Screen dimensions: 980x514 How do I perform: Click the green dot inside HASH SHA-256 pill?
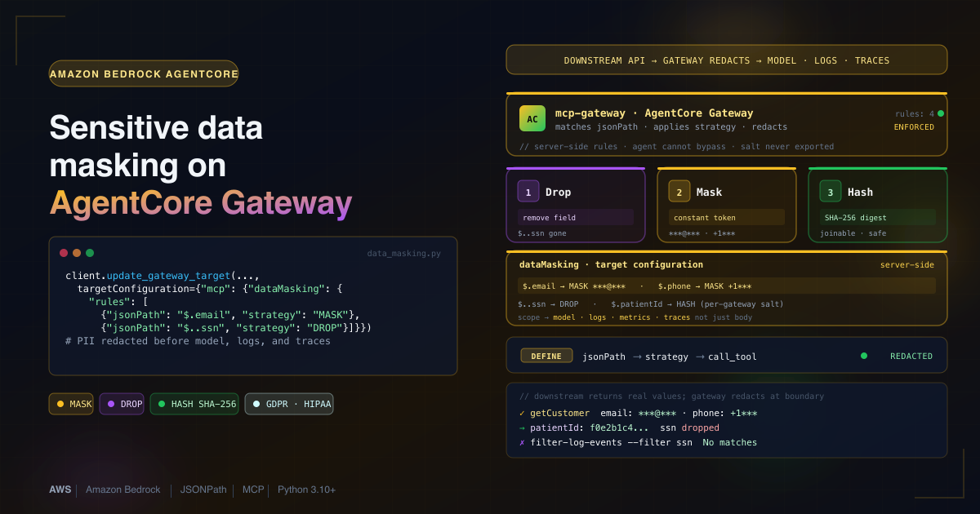(161, 404)
